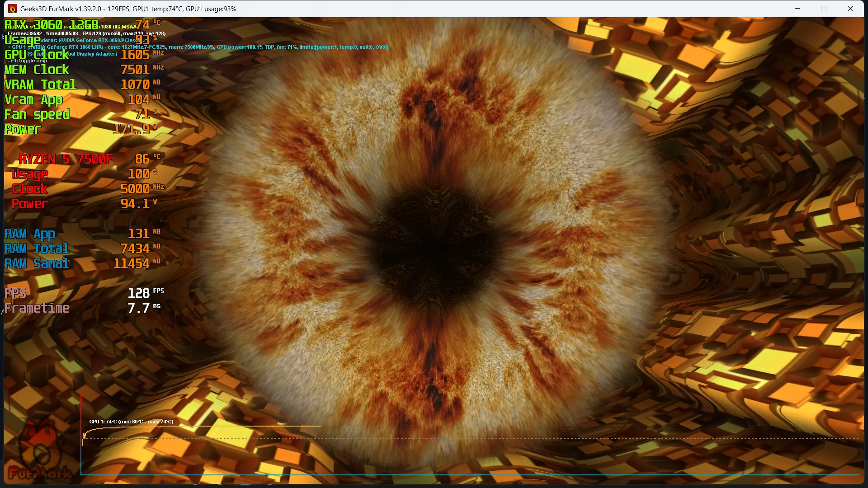The height and width of the screenshot is (488, 868).
Task: Click the CPU temperature value '86 °C'
Action: pos(148,159)
